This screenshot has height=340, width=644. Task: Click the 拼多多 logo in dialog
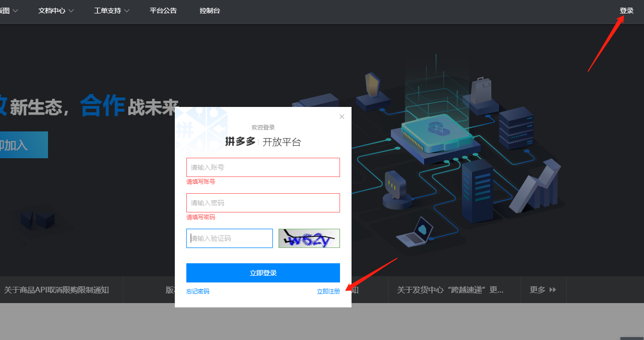(x=240, y=141)
